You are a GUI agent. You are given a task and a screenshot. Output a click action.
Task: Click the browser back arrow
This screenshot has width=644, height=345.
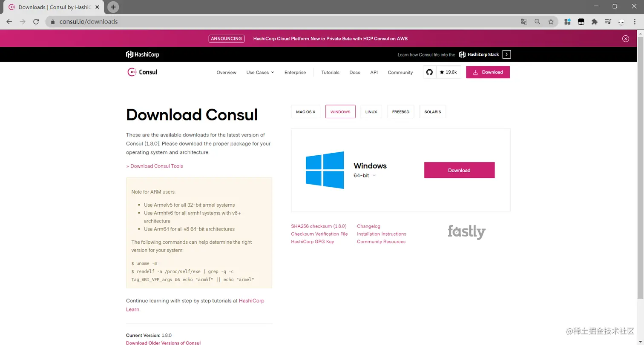point(9,22)
